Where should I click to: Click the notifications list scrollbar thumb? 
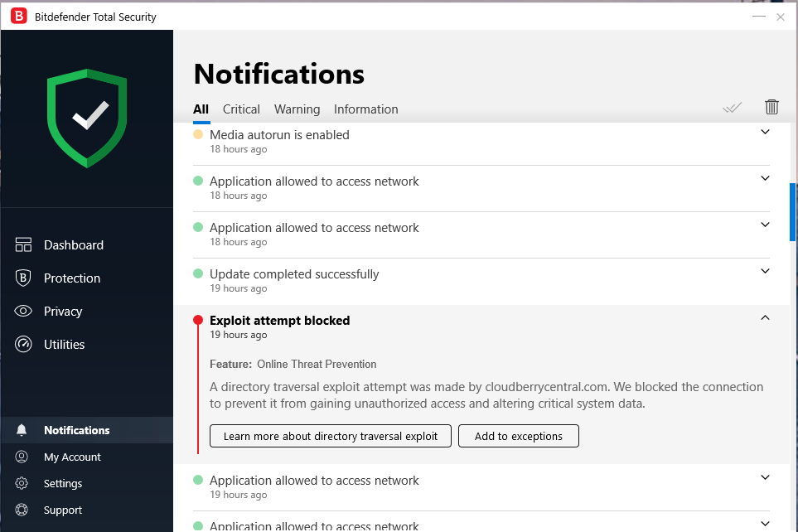tap(792, 211)
